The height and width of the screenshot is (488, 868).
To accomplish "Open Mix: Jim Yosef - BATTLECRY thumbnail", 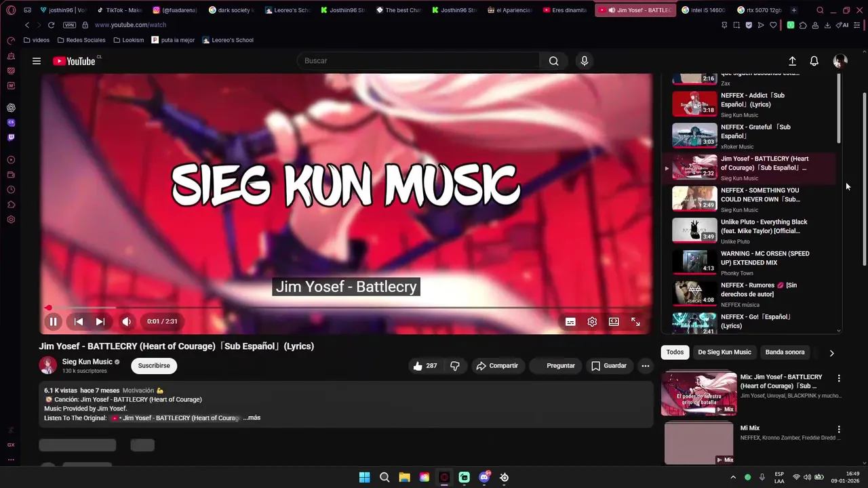I will [x=698, y=393].
